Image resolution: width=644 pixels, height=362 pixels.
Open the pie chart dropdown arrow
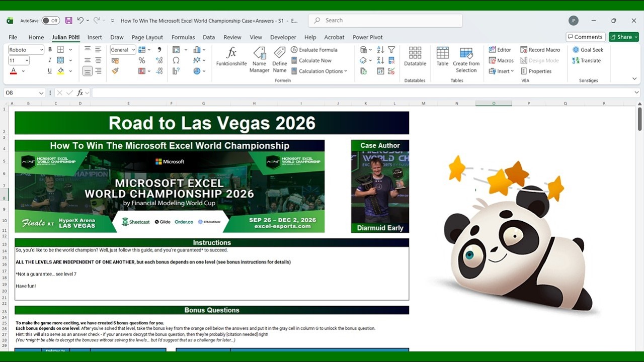[x=204, y=71]
